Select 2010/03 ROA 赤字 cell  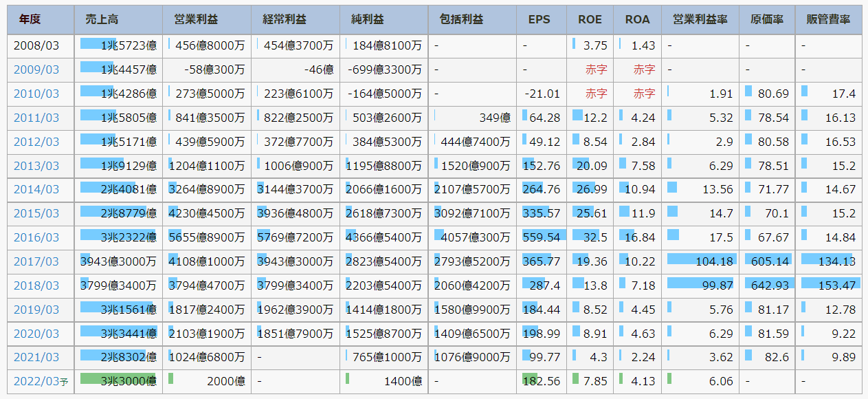coord(645,94)
